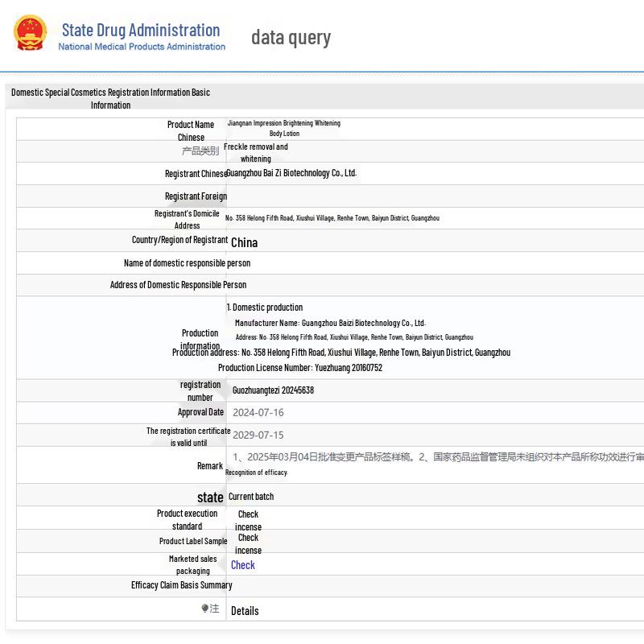Click 'Address of Domestic Responsible Person' label
Image resolution: width=644 pixels, height=644 pixels.
pyautogui.click(x=178, y=285)
